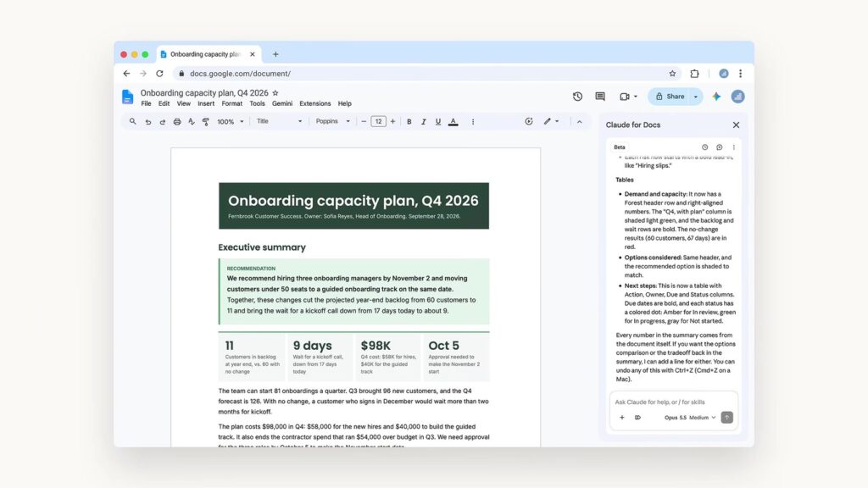
Task: Click the docs.google.com address bar
Action: point(426,74)
